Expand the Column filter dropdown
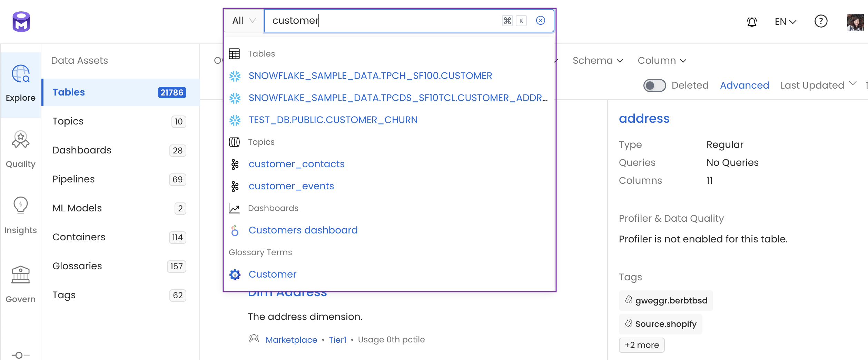The height and width of the screenshot is (360, 868). [662, 61]
